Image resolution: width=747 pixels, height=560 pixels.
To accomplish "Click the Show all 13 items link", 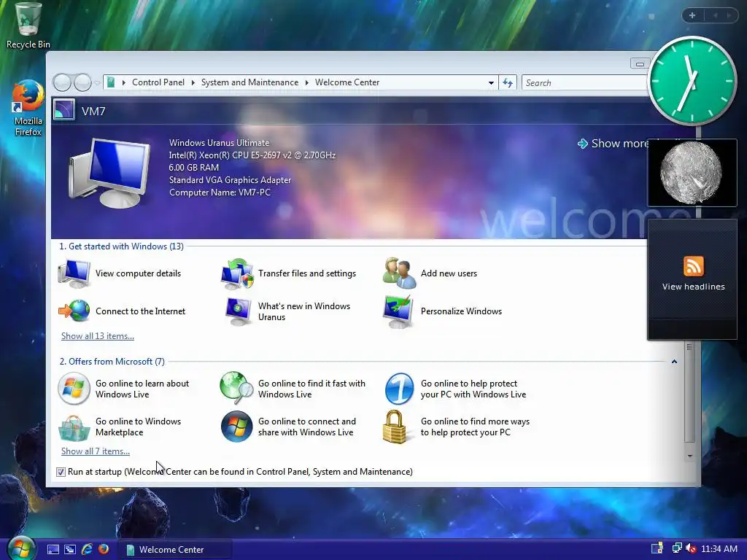I will click(98, 335).
